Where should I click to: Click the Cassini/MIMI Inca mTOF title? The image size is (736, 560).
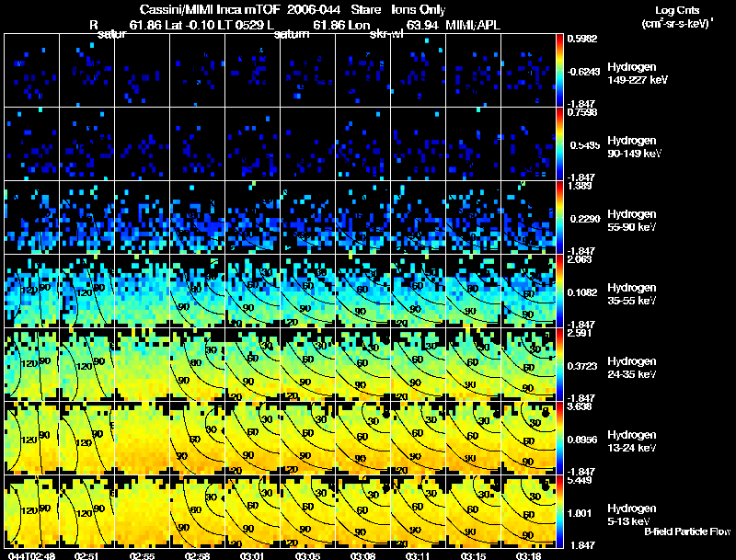[x=210, y=9]
